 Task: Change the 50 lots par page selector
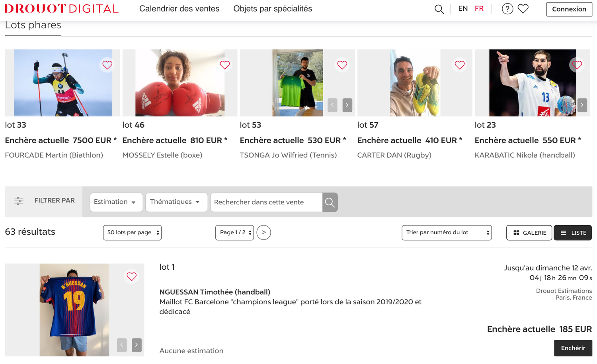[x=132, y=233]
